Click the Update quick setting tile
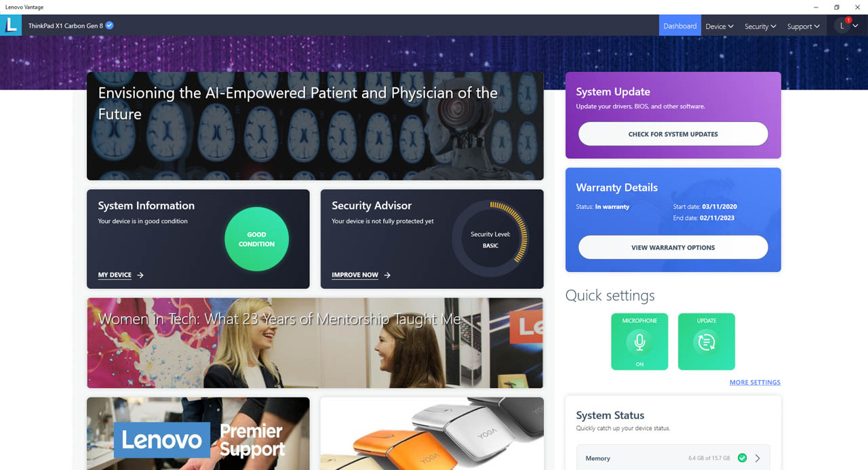Image resolution: width=868 pixels, height=470 pixels. [707, 342]
